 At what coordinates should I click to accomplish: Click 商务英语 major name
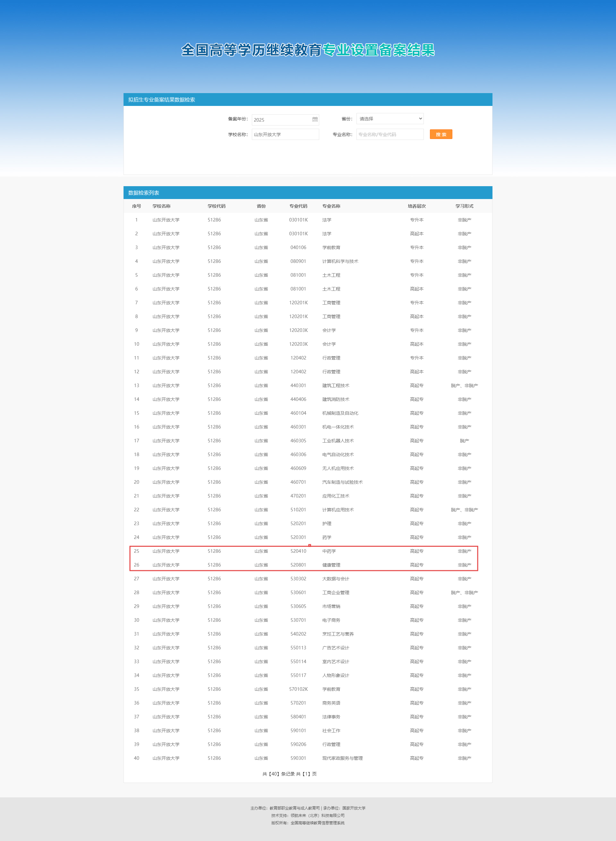[331, 703]
